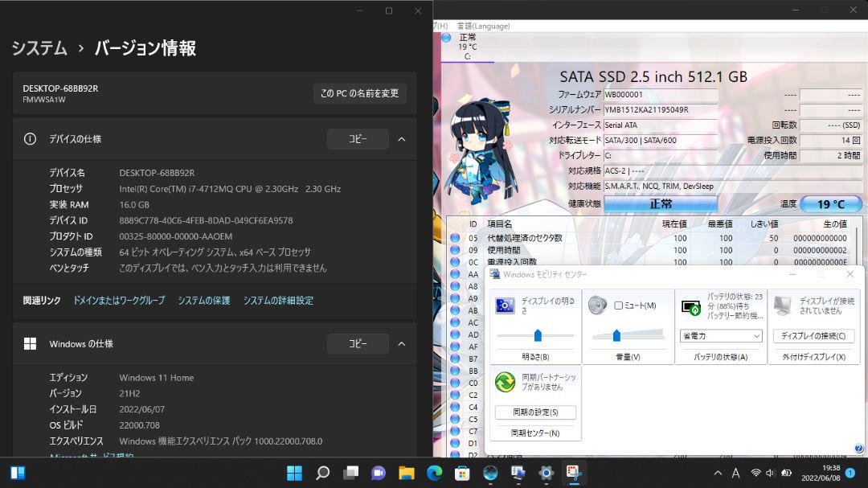868x488 pixels.
Task: Click the status orb for attribute ID AA
Action: click(455, 274)
